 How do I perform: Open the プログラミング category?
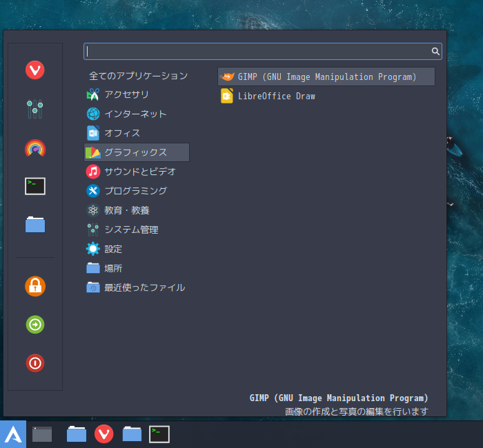coord(137,191)
